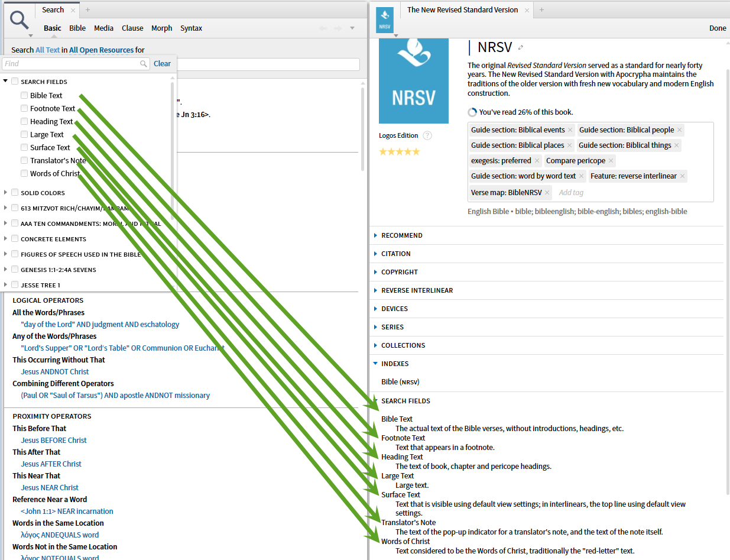Screen dimensions: 730x560
Task: Click Done in the resource info panel
Action: pyautogui.click(x=718, y=28)
